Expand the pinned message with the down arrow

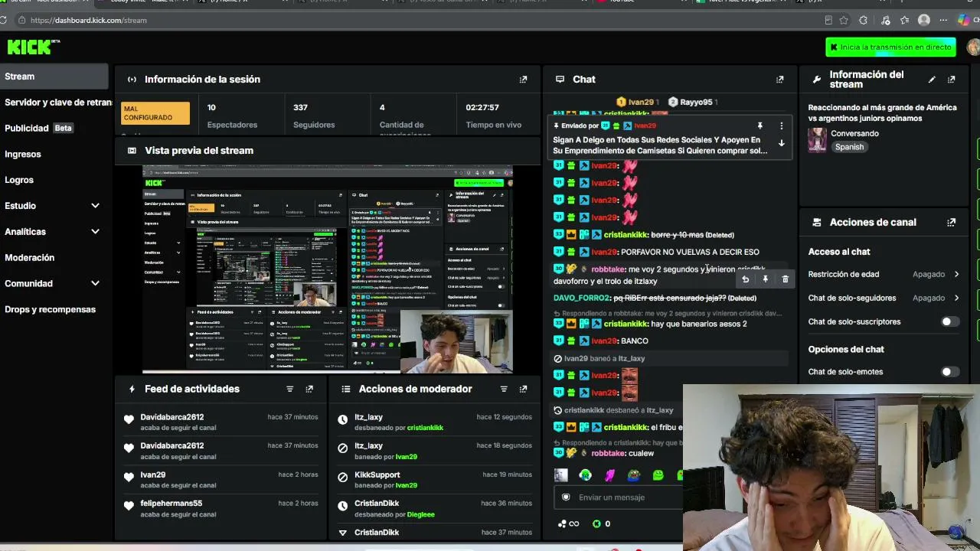(781, 143)
